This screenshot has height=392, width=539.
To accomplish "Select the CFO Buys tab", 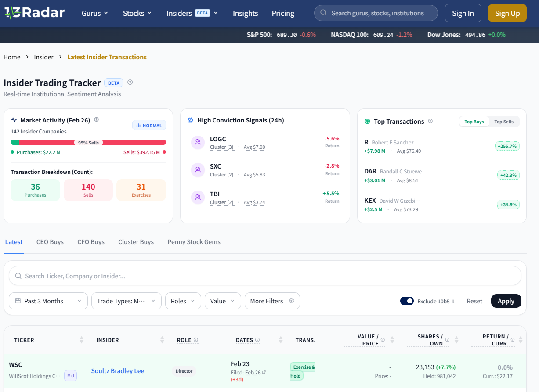I will 91,242.
